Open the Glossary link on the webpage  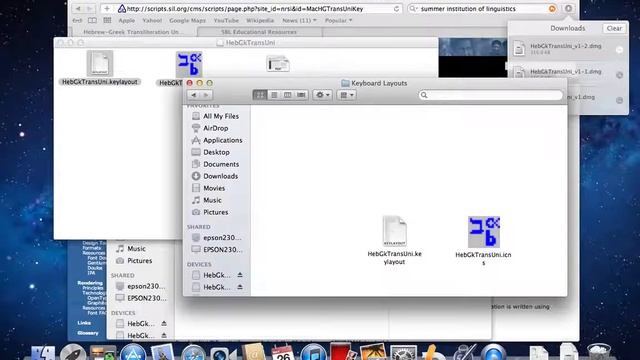88,333
